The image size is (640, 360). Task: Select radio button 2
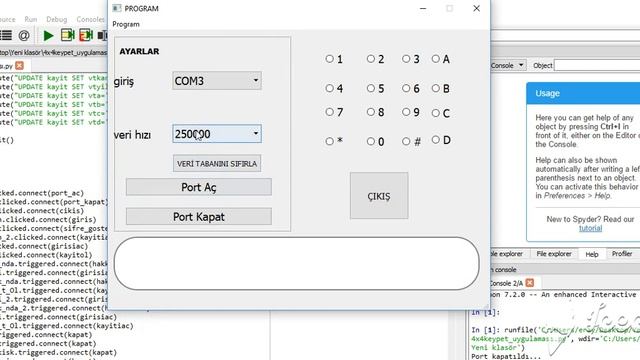pos(370,59)
